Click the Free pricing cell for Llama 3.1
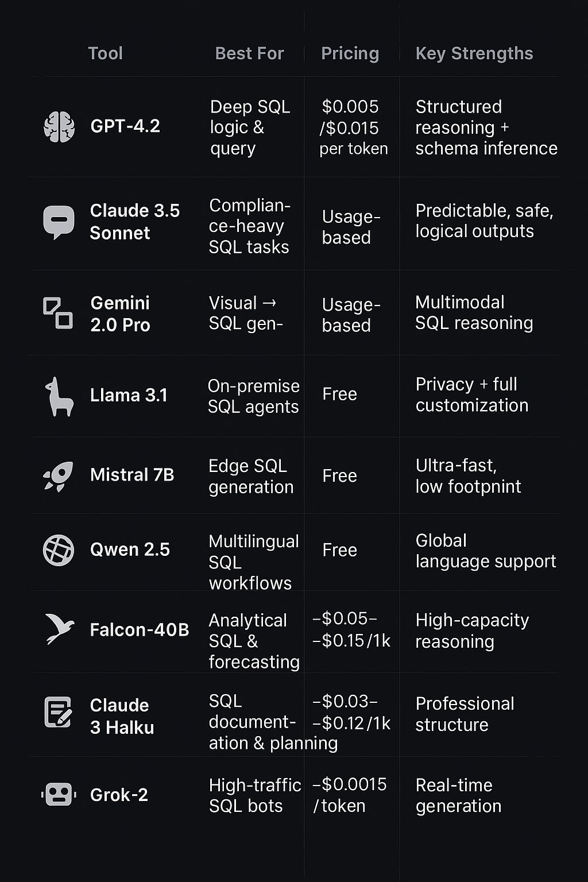 (x=339, y=394)
